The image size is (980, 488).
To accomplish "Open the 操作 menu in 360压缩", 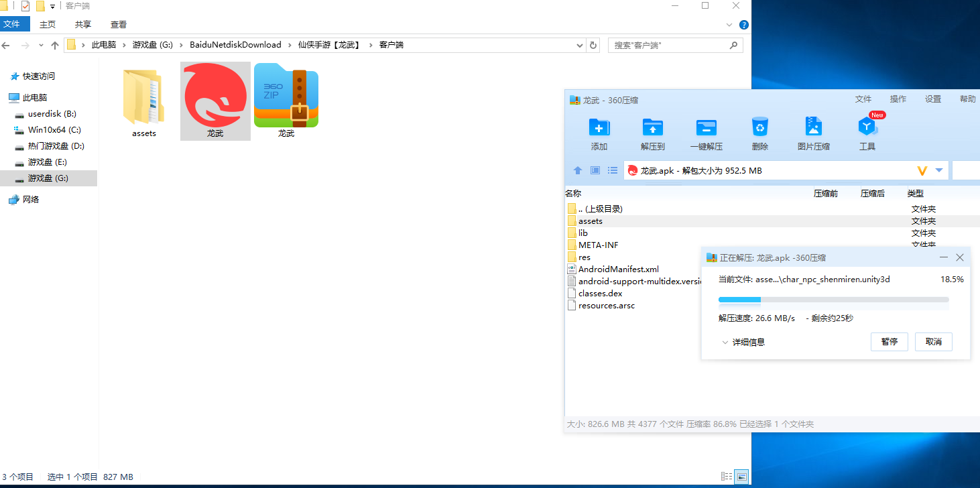I will coord(898,99).
